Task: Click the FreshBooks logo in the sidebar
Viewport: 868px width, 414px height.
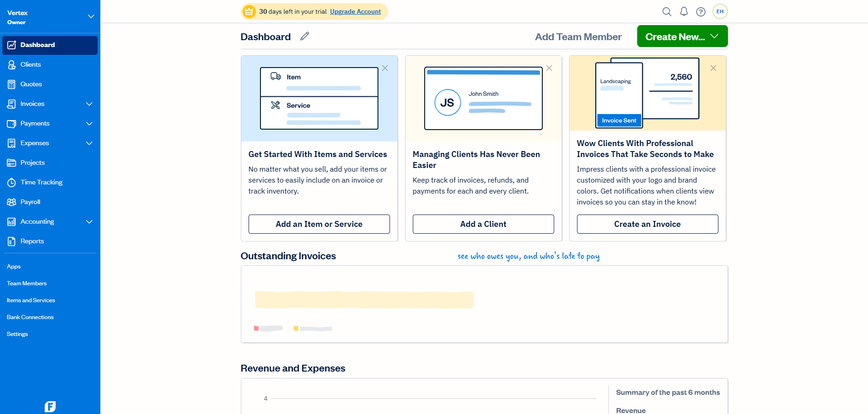Action: 50,406
